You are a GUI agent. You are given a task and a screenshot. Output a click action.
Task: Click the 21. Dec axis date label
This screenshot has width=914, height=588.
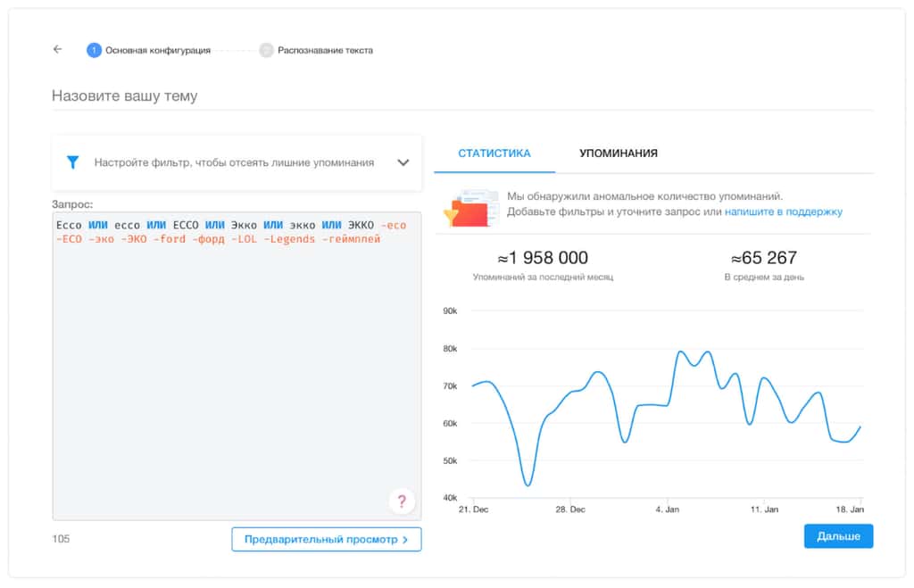pos(473,509)
